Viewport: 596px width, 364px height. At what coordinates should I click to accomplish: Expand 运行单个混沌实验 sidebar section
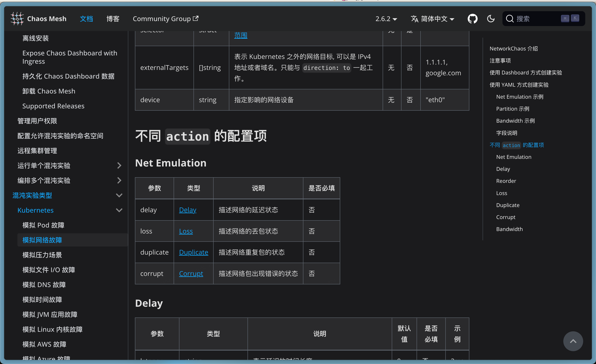pos(119,166)
